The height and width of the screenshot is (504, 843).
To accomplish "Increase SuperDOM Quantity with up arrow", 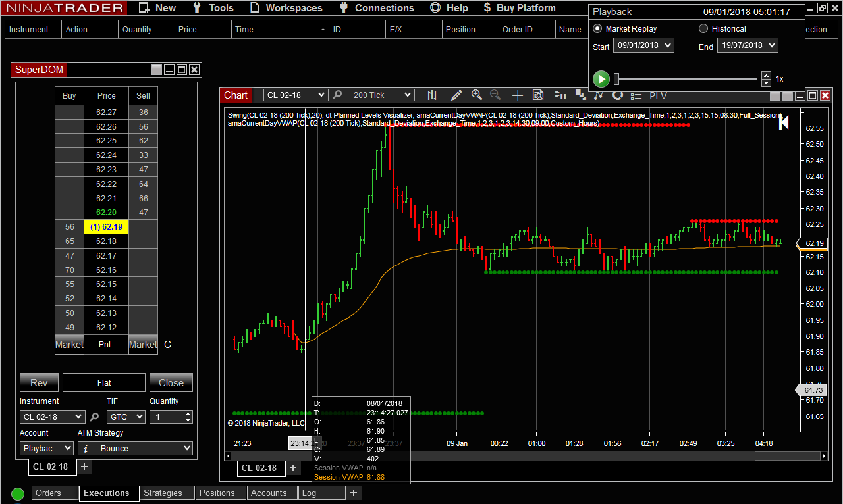I will (188, 414).
